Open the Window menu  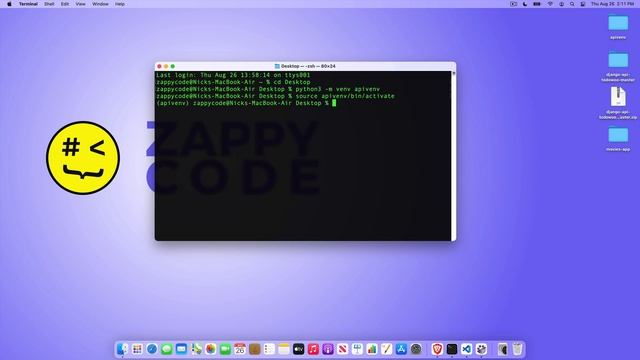coord(100,4)
